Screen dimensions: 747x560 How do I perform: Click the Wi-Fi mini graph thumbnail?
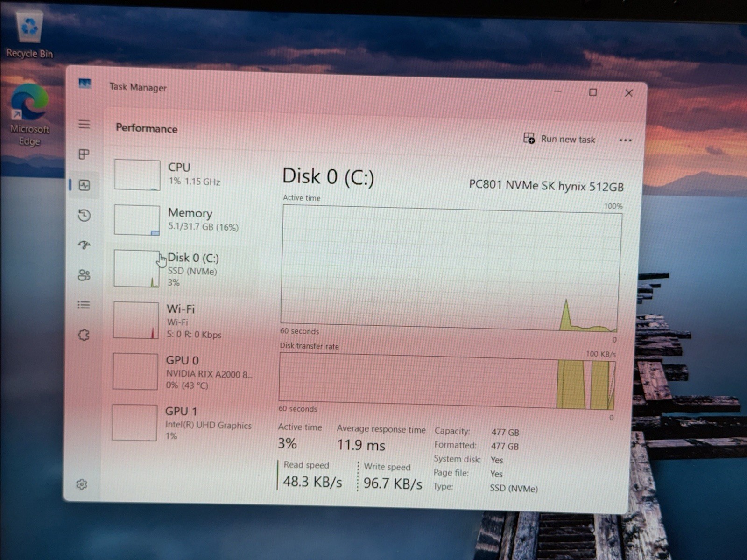click(136, 320)
